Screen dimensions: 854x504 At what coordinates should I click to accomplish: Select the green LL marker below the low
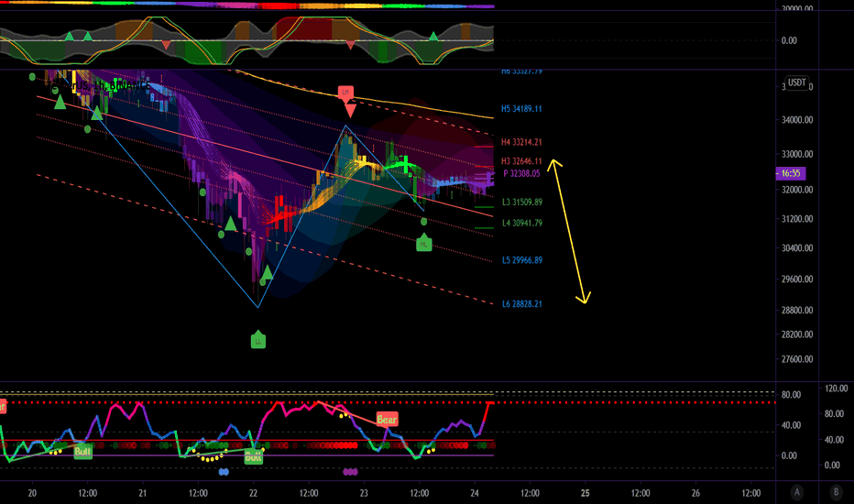(x=258, y=341)
